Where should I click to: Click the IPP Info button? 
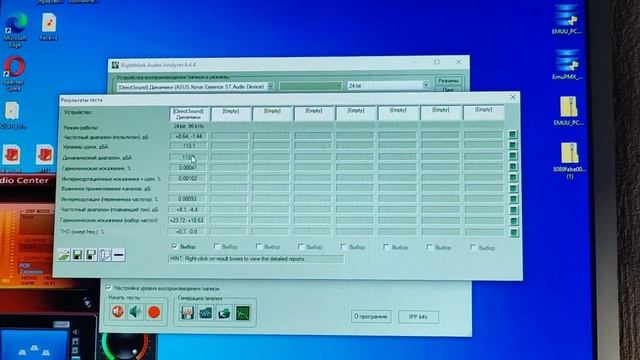tap(418, 317)
